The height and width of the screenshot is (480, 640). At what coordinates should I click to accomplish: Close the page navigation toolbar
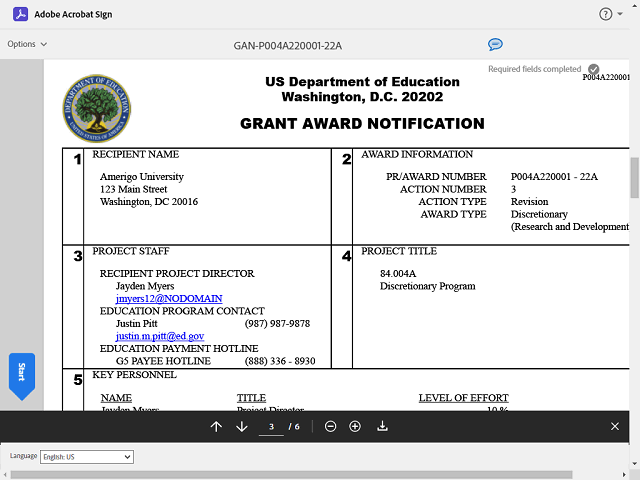[x=615, y=427]
